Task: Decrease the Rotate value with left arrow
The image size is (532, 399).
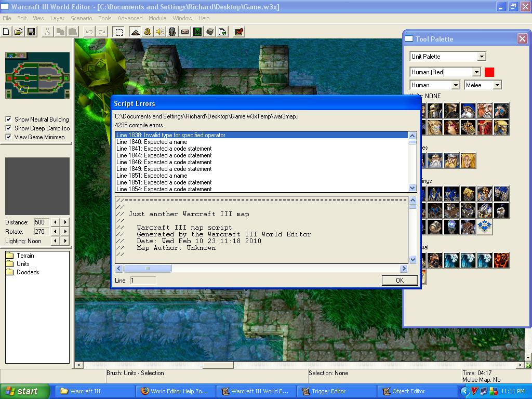Action: pos(55,231)
